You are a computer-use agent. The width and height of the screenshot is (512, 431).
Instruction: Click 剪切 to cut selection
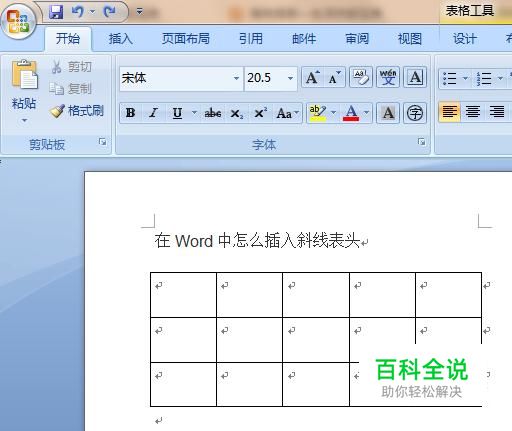(71, 67)
